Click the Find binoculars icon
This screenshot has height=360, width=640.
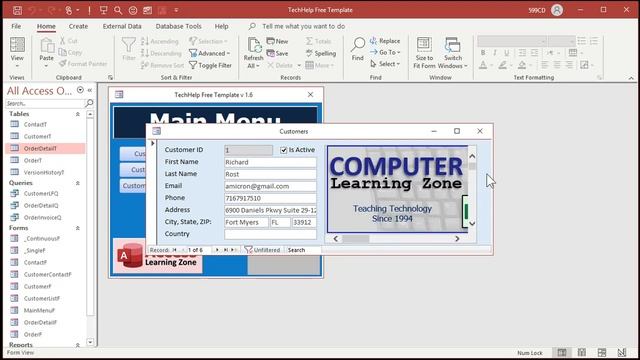click(x=358, y=44)
